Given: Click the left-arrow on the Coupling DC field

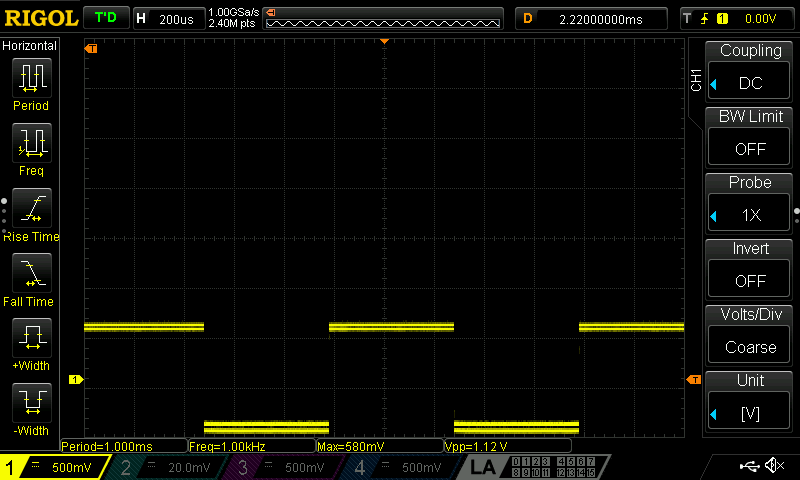Looking at the screenshot, I should tap(714, 84).
